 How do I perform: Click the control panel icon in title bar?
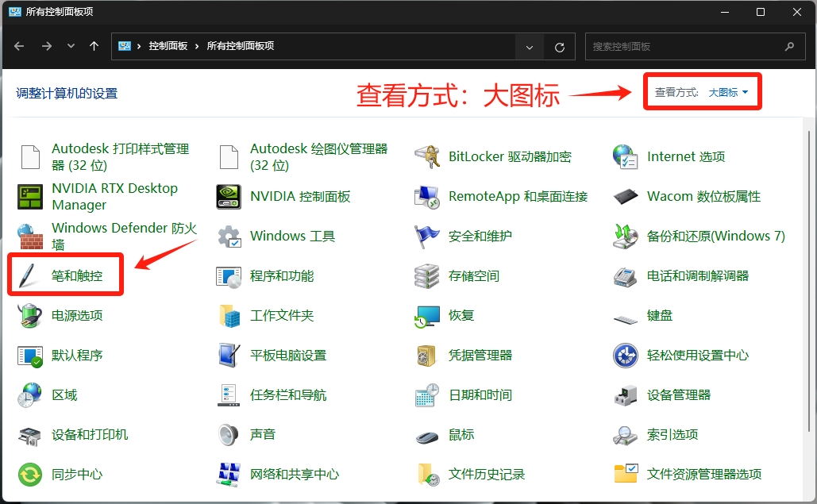coord(14,11)
